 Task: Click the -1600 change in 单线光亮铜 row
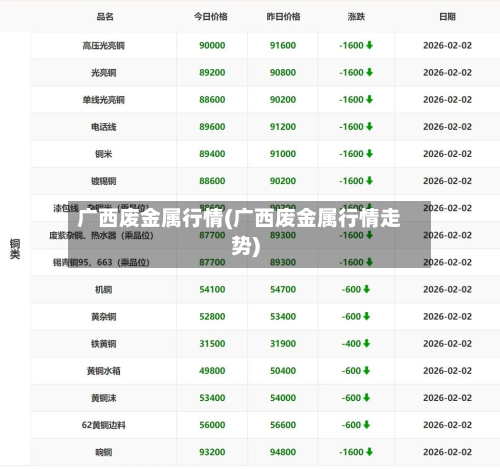click(351, 100)
